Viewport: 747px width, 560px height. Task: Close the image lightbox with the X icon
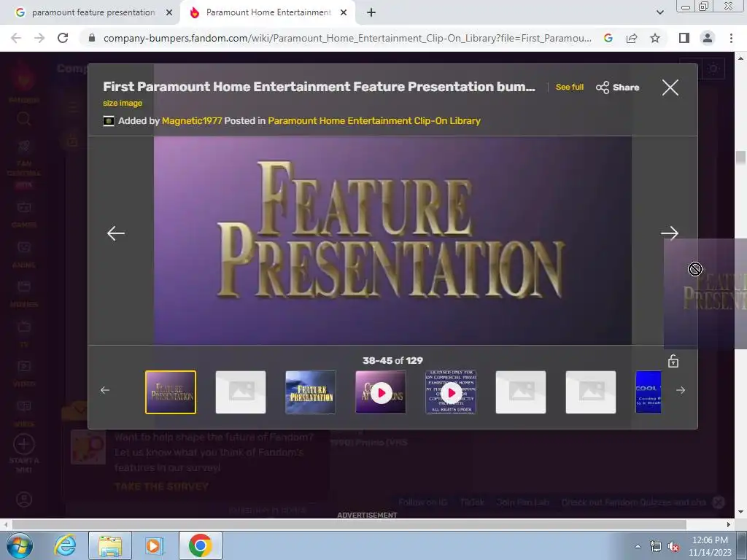click(x=670, y=87)
